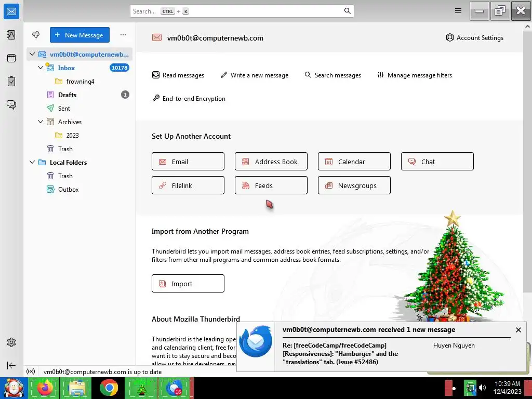Click the scroll up arrow of page scrollbar
Image resolution: width=532 pixels, height=399 pixels.
[528, 26]
